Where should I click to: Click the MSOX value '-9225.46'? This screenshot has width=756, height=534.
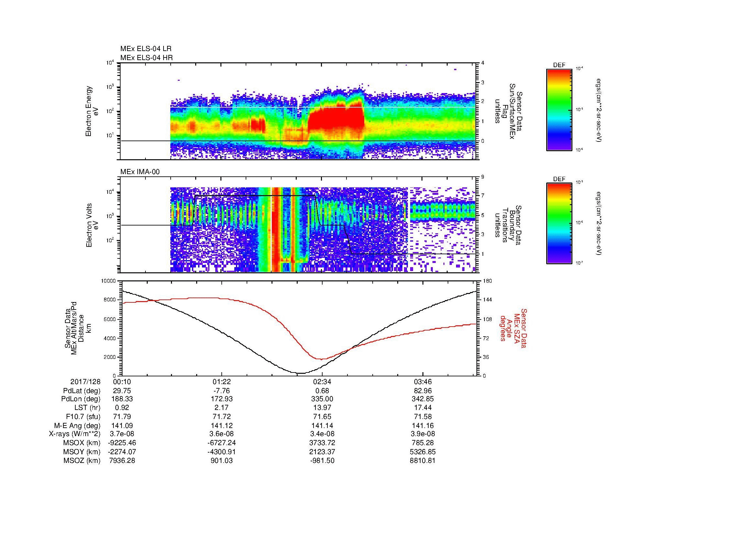(x=122, y=443)
